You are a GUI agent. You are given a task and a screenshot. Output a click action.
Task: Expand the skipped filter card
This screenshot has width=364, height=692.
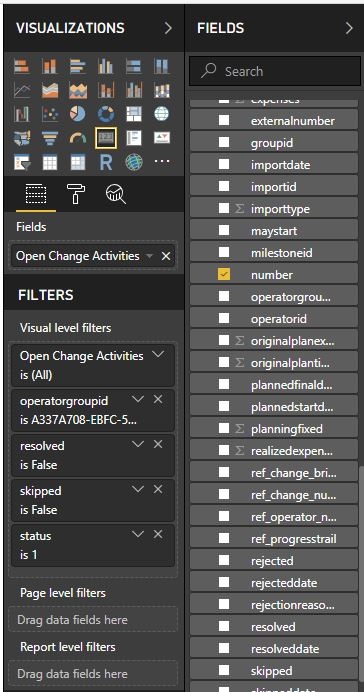tap(138, 489)
